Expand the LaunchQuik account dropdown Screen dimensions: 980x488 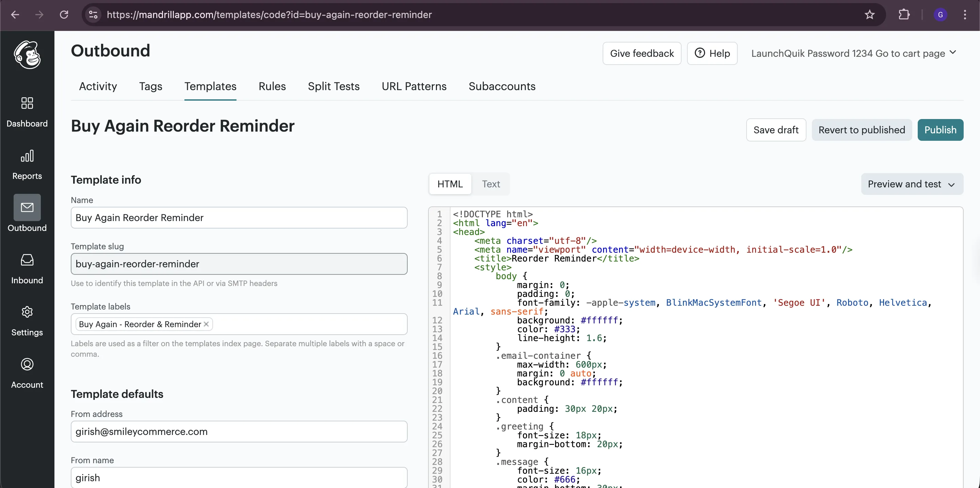point(854,54)
